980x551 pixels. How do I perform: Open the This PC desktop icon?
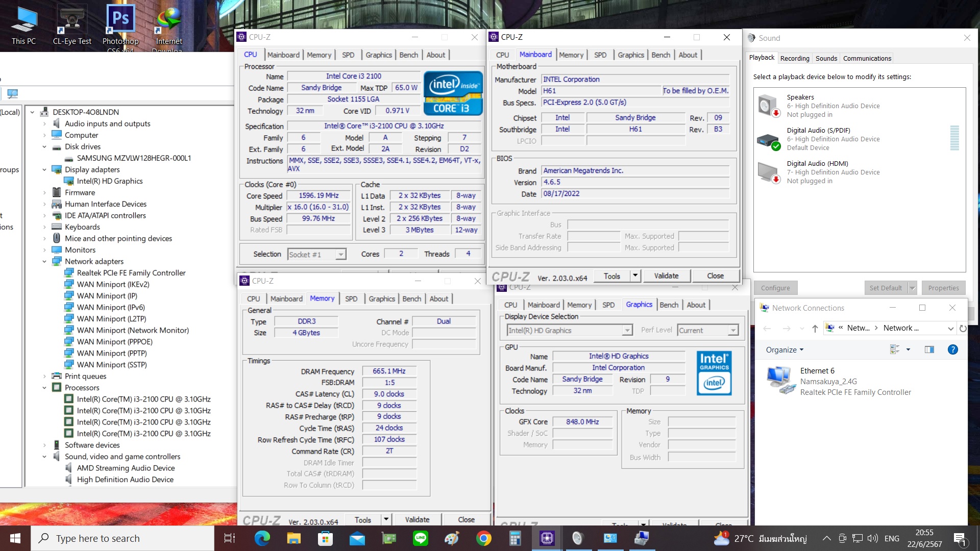[x=24, y=26]
